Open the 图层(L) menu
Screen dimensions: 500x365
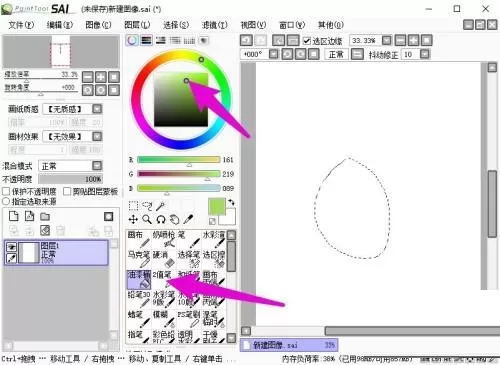pyautogui.click(x=137, y=25)
